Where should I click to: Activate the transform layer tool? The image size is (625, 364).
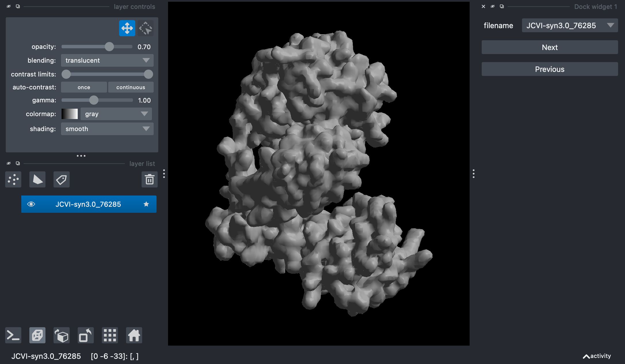point(146,28)
